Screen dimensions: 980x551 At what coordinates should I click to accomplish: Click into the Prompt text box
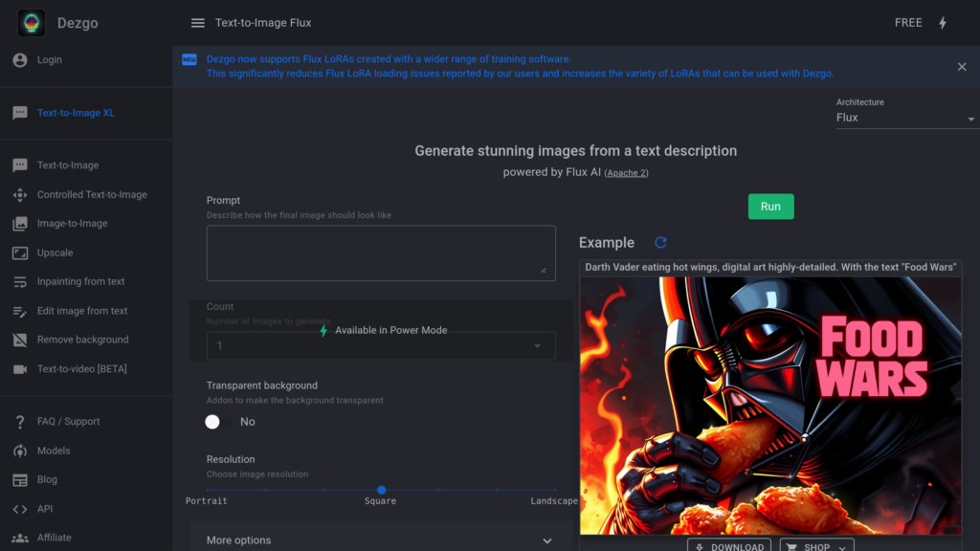click(381, 253)
